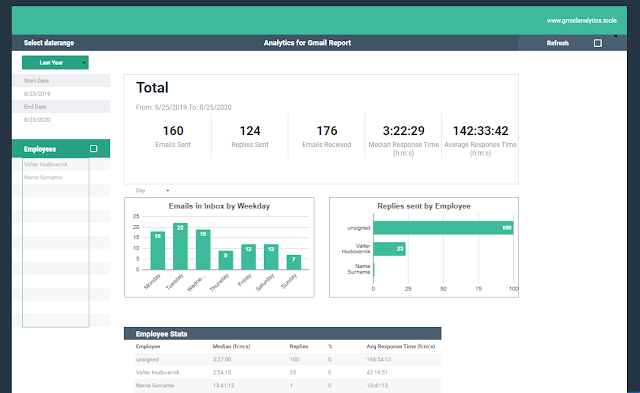Click the Total heading
The height and width of the screenshot is (393, 640).
click(152, 88)
